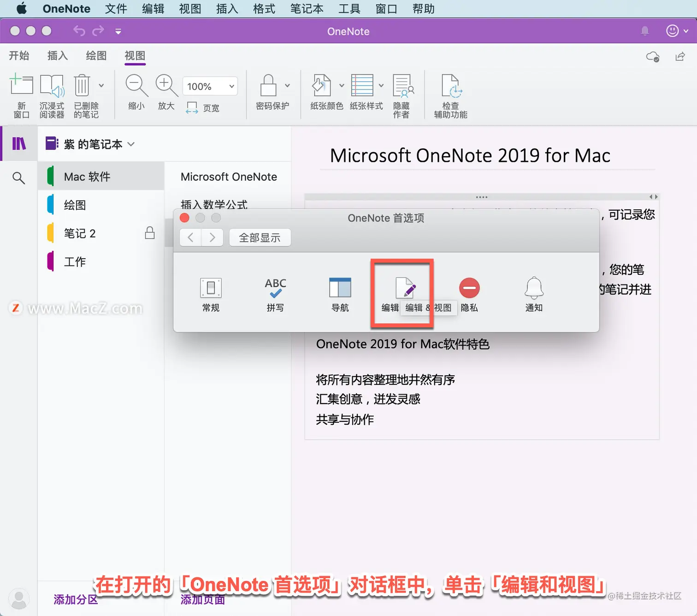Click 添加分区 to add a section
Image resolution: width=697 pixels, height=616 pixels.
pos(76,599)
